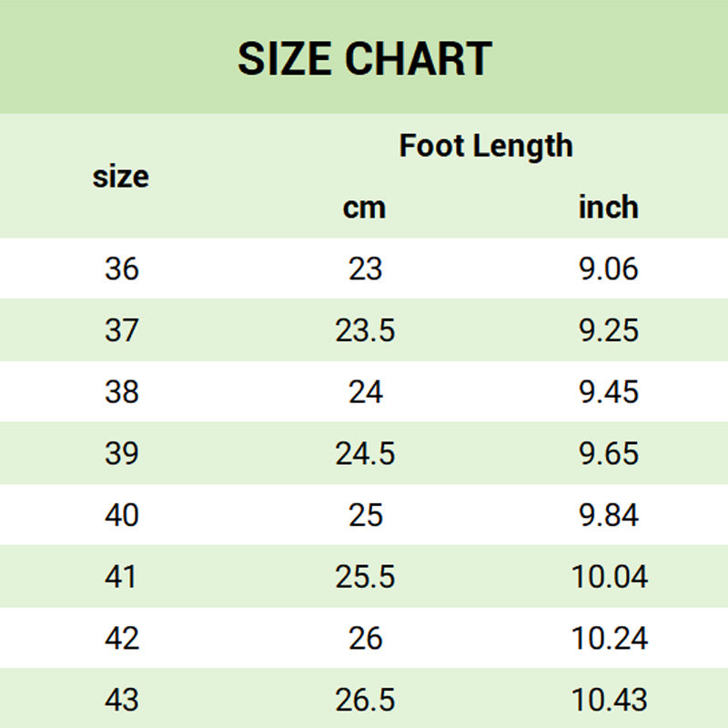Select the 9.84 inch value
This screenshot has height=728, width=728.
pyautogui.click(x=609, y=515)
